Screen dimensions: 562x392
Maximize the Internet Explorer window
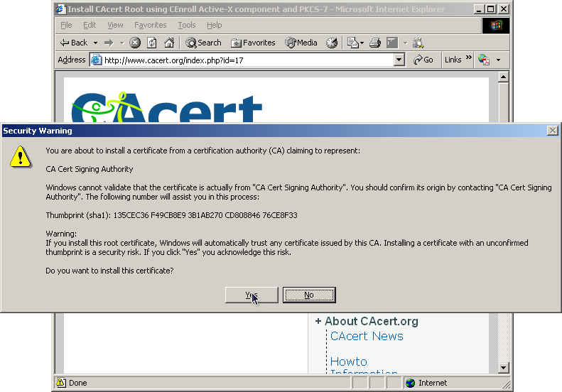coord(491,9)
